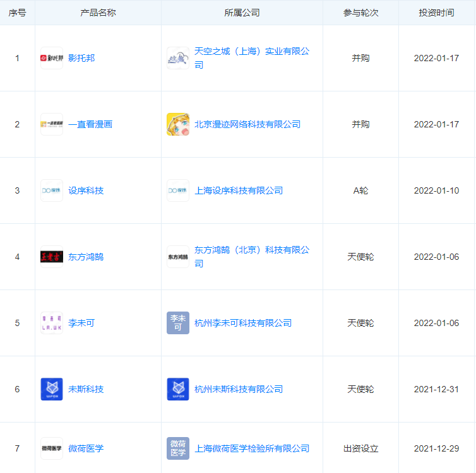Screen dimensions: 476x473
Task: Click row number 7 in 序号 column
Action: 17,448
